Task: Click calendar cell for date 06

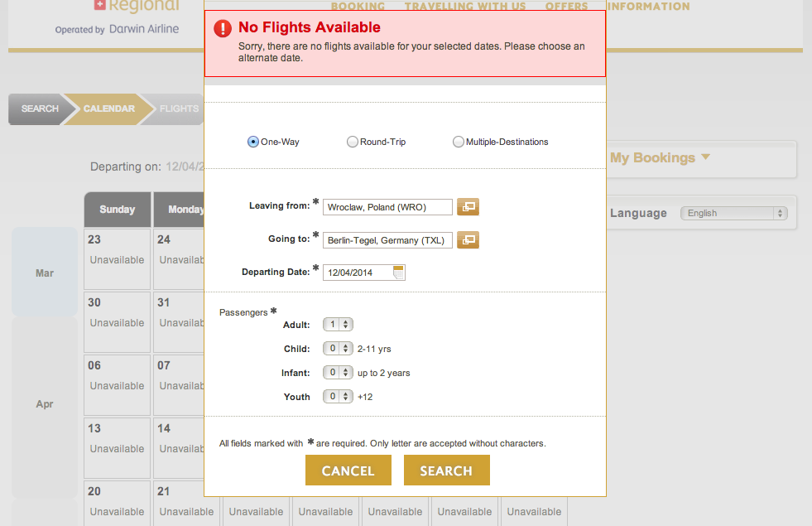Action: (x=117, y=385)
